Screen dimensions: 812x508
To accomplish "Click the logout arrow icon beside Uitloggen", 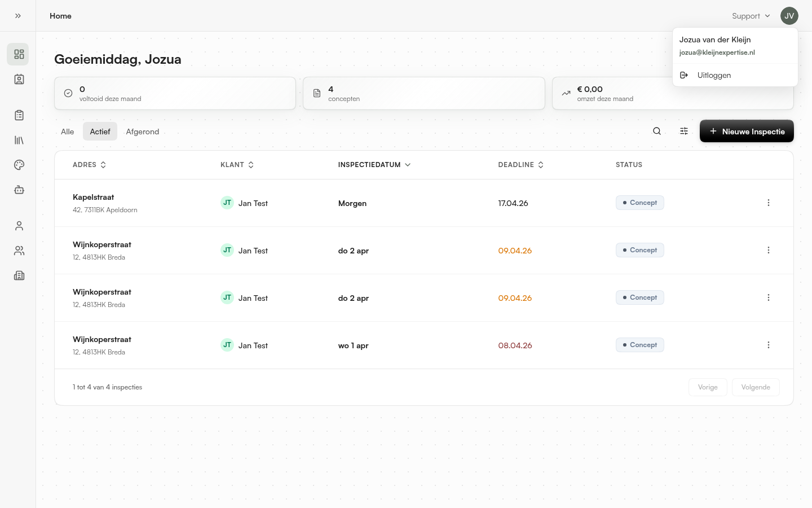I will [684, 75].
